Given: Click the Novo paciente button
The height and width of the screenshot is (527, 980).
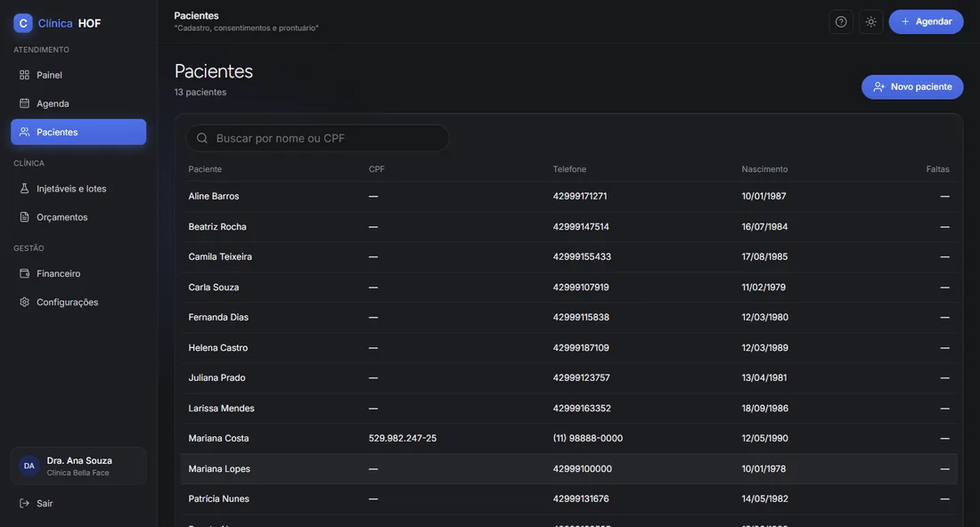Looking at the screenshot, I should point(912,86).
